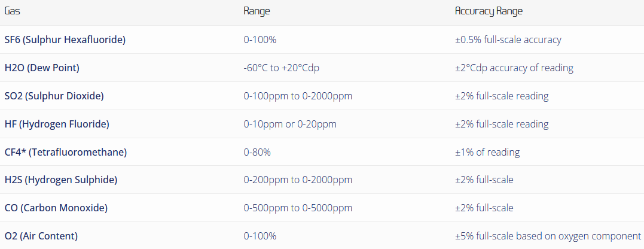Click H2S (Hydrogen Sulphide) row label
The width and height of the screenshot is (644, 249).
pyautogui.click(x=60, y=180)
